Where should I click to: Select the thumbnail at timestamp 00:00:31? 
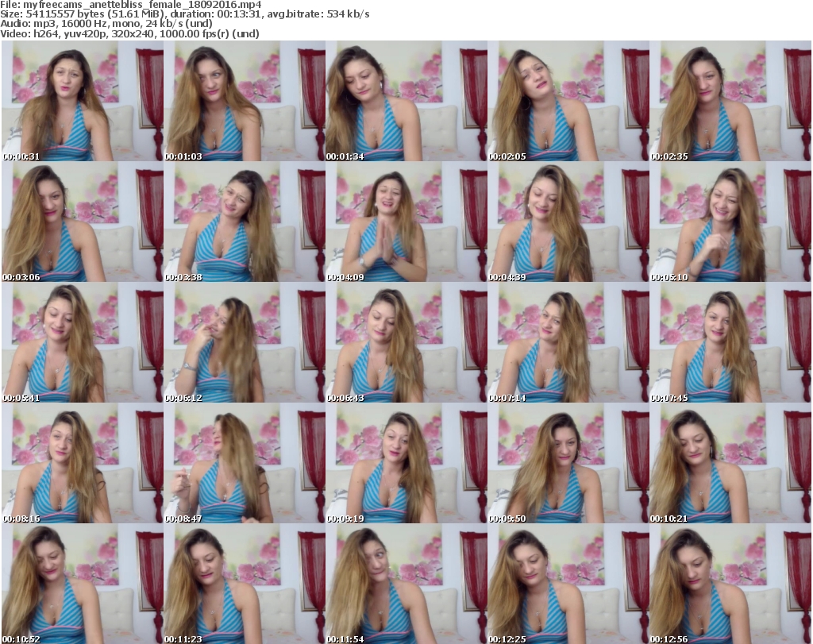point(83,101)
